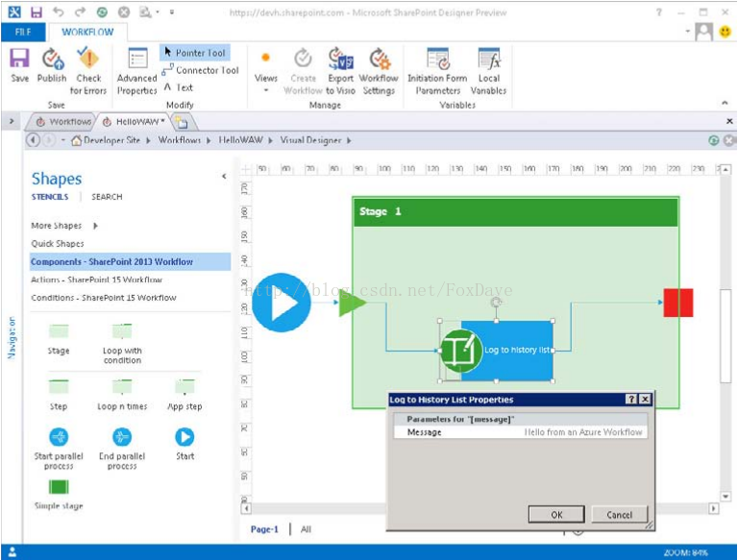
Task: Click the dialog help question mark
Action: (x=631, y=399)
